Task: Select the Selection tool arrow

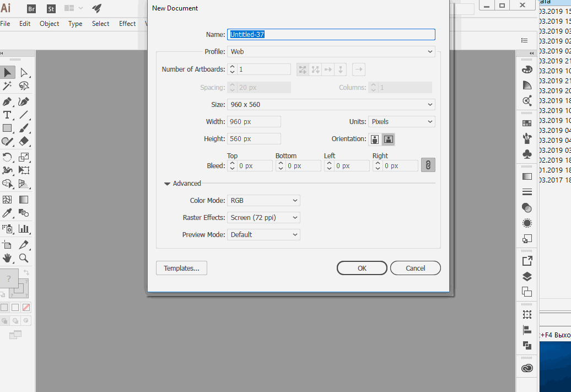Action: pyautogui.click(x=8, y=72)
